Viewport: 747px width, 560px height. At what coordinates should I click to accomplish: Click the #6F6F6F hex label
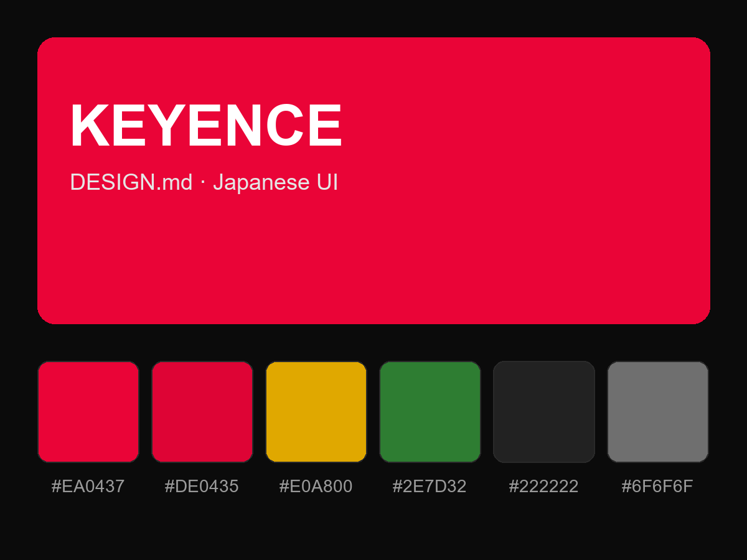tap(657, 487)
